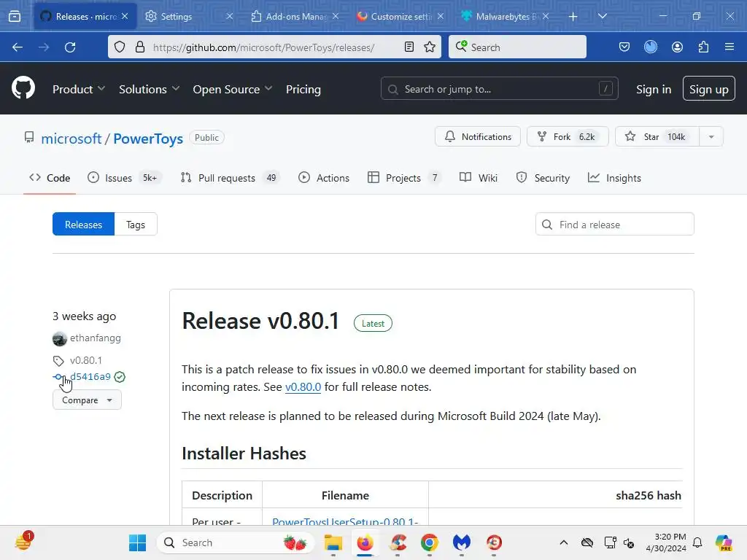Open the Projects tab
This screenshot has width=747, height=560.
click(x=404, y=178)
